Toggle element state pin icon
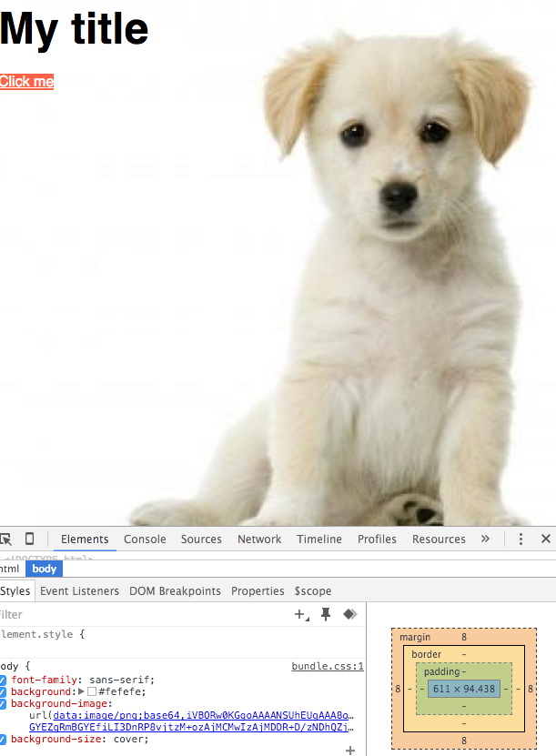Viewport: 556px width, 756px height. coord(326,615)
